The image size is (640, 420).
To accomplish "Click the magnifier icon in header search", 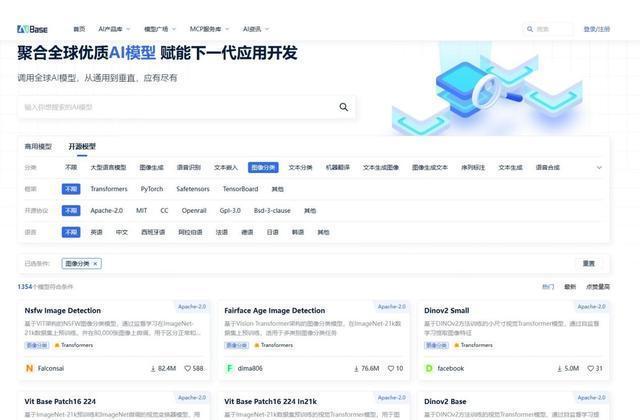I will 530,29.
